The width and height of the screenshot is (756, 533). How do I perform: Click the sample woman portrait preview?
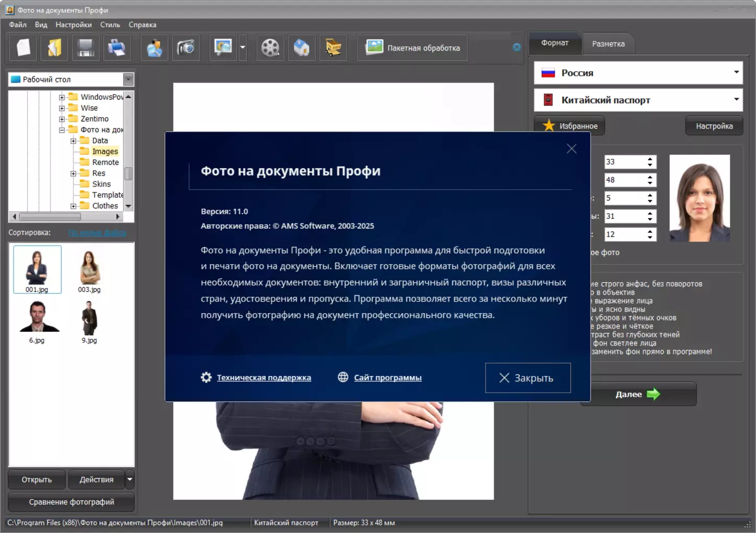pyautogui.click(x=700, y=198)
